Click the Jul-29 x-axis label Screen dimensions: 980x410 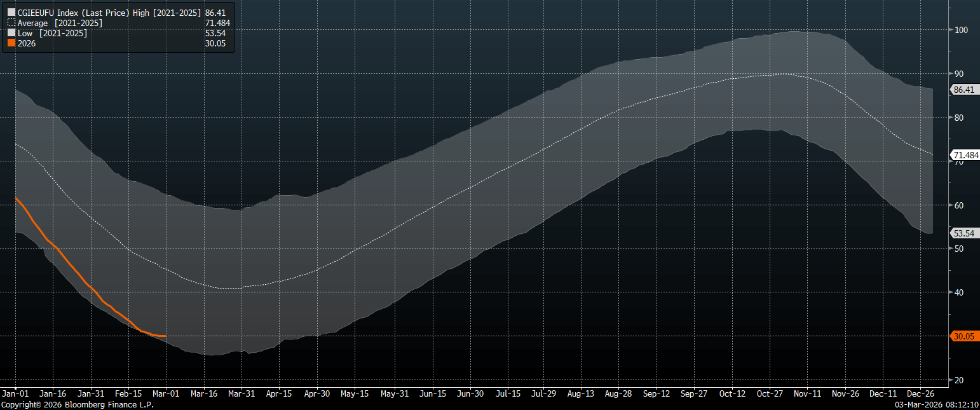pos(543,394)
